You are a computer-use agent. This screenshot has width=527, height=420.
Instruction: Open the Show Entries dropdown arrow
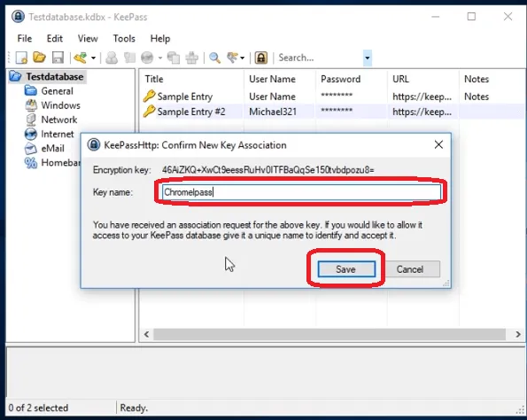pos(243,58)
